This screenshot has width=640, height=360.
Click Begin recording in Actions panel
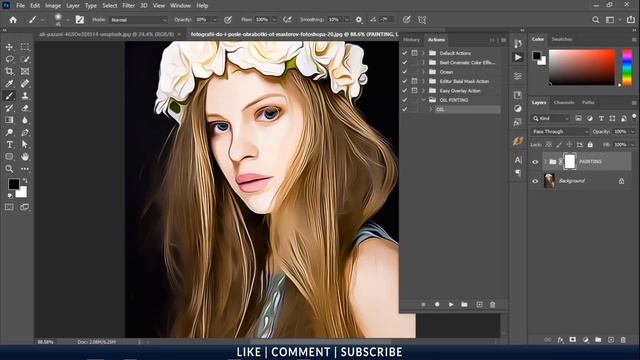point(437,304)
